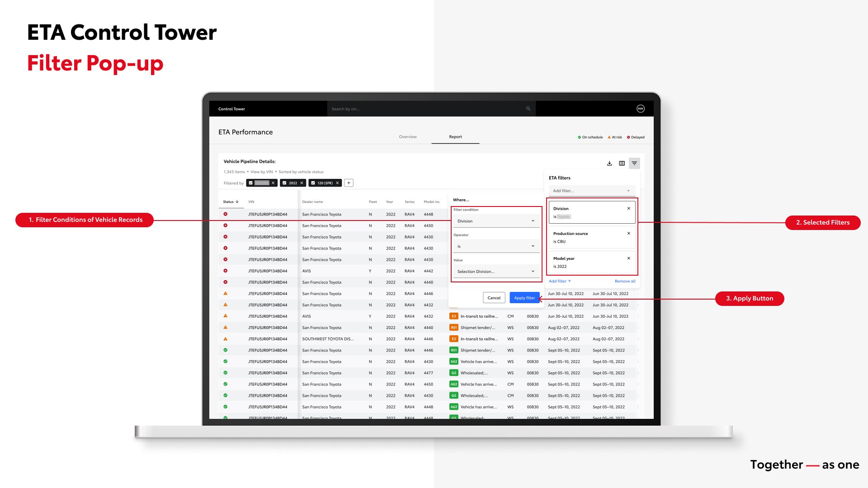
Task: Open the Operator dropdown
Action: pyautogui.click(x=496, y=246)
